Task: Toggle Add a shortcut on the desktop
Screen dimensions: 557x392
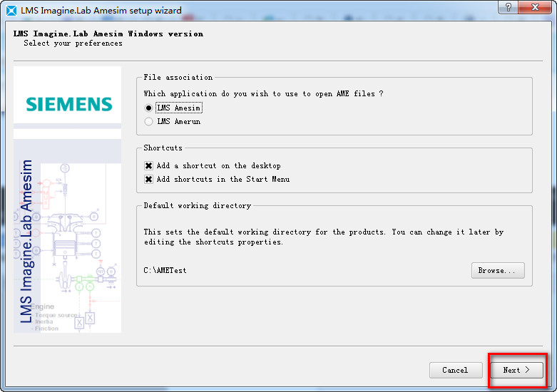Action: (213, 165)
